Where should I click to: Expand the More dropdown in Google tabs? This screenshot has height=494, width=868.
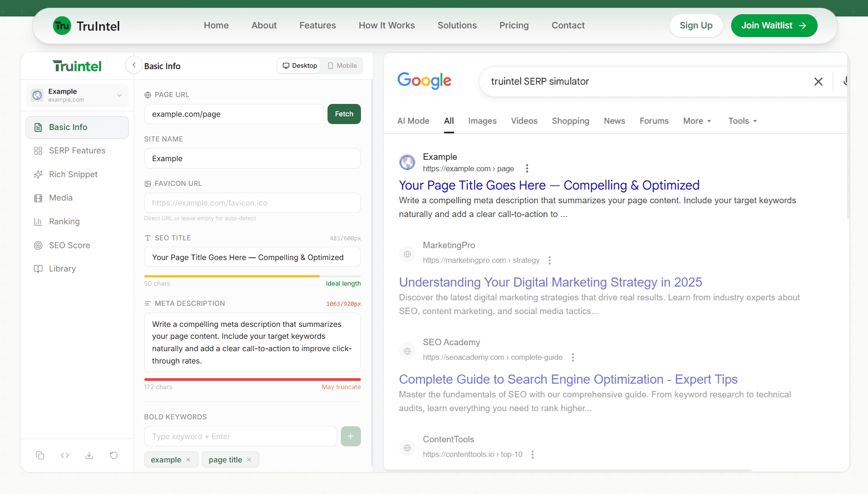pos(697,121)
